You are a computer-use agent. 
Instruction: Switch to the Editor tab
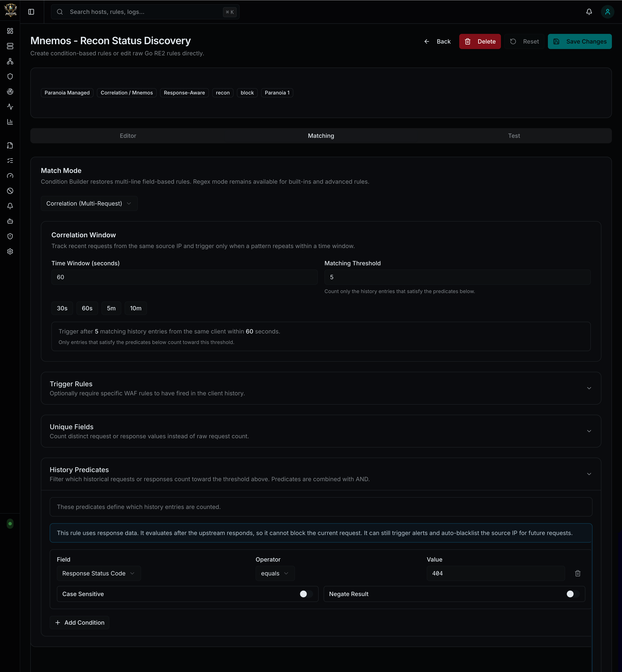[128, 135]
